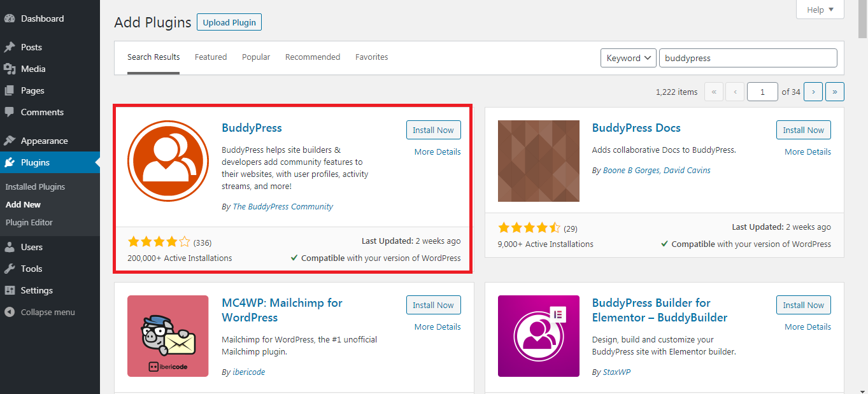Click the Collapse menu arrow icon
This screenshot has width=868, height=394.
[x=10, y=312]
